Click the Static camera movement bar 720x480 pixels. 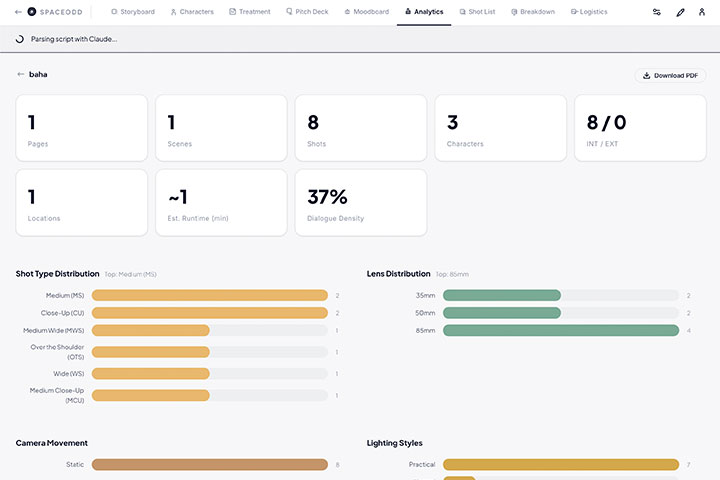pos(210,464)
